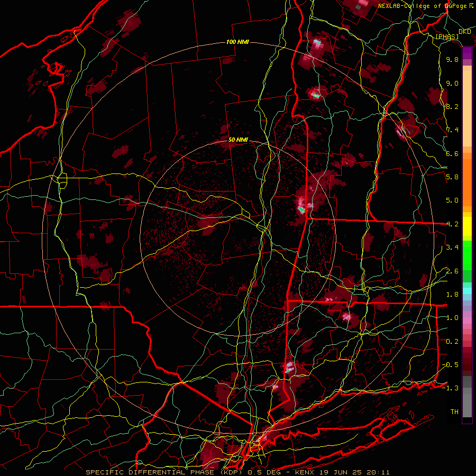Click the 5.8 legend value
476x476 pixels.
tap(452, 177)
